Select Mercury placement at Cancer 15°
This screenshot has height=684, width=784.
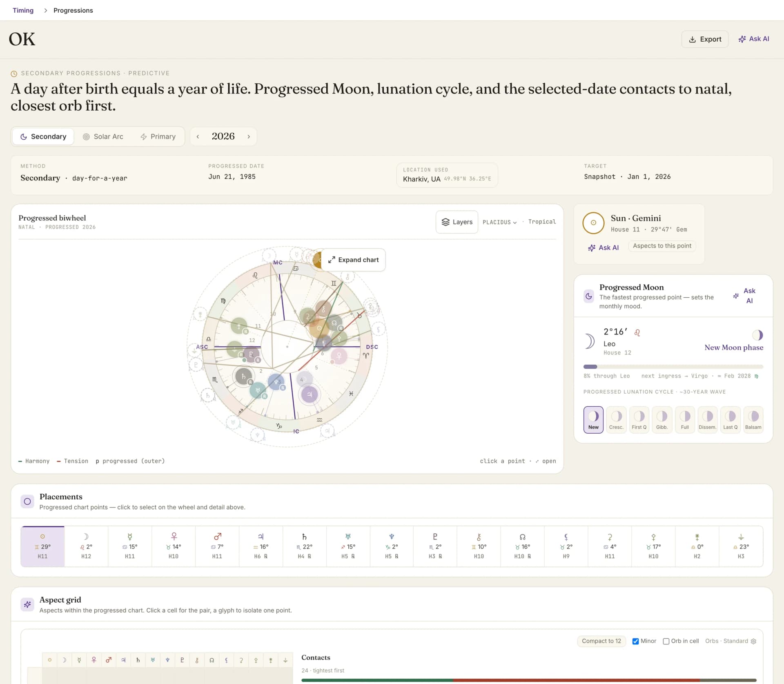(130, 546)
